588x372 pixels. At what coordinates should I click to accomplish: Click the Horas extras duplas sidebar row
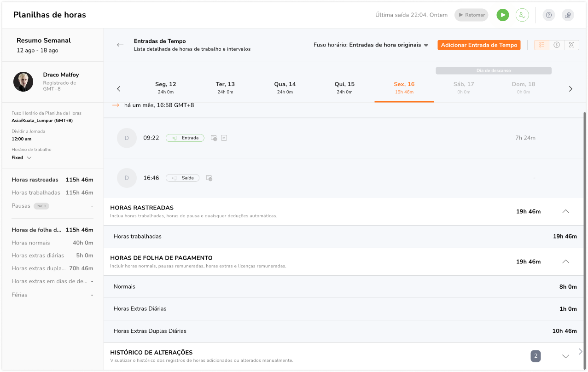[x=52, y=268]
